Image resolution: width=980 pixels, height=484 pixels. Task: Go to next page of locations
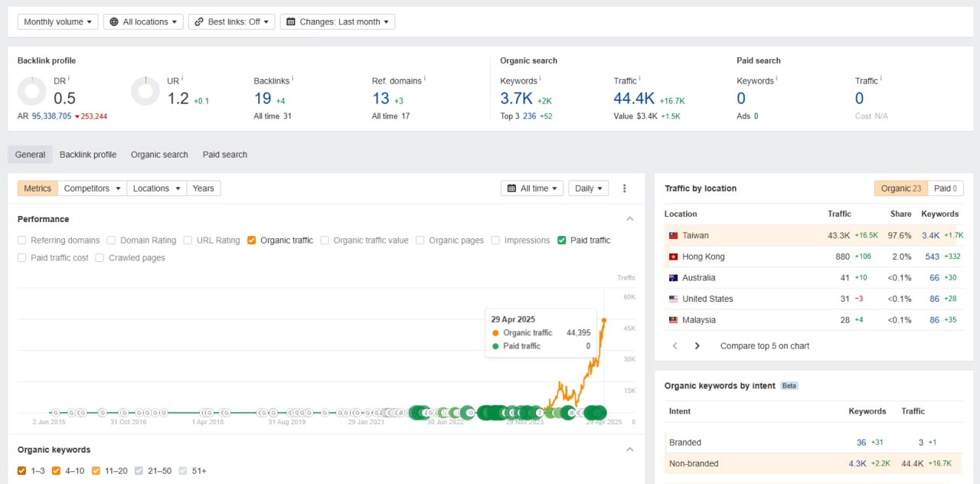point(697,346)
